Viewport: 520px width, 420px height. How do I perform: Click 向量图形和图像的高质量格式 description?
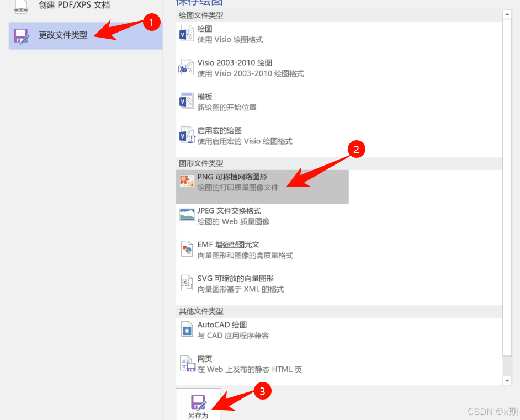click(x=245, y=255)
